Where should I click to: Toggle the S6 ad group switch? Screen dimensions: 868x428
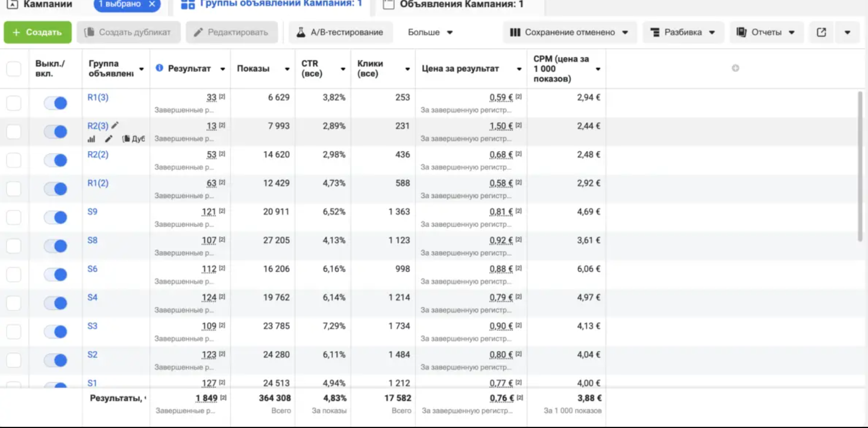tap(56, 275)
